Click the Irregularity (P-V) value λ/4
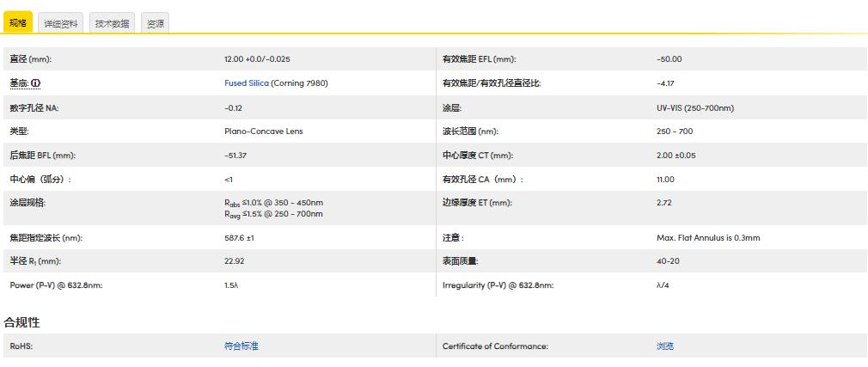 pyautogui.click(x=662, y=284)
